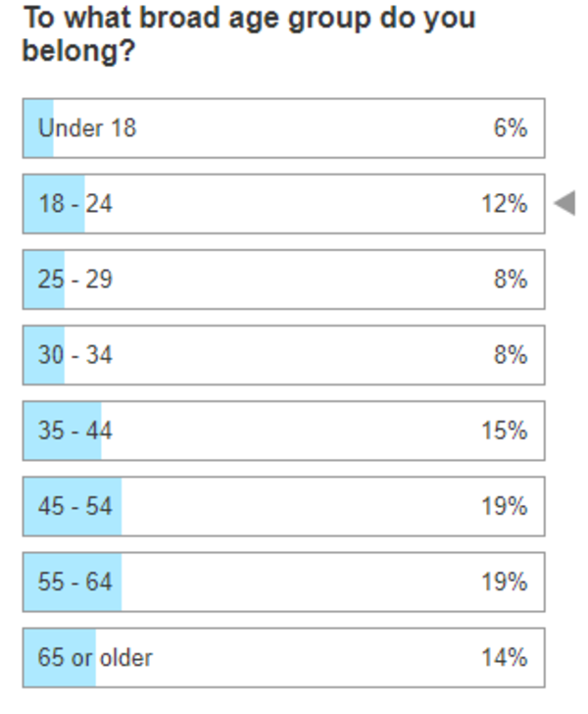This screenshot has width=588, height=714.
Task: Click the 19% value in the 55 - 64 row
Action: click(x=505, y=582)
